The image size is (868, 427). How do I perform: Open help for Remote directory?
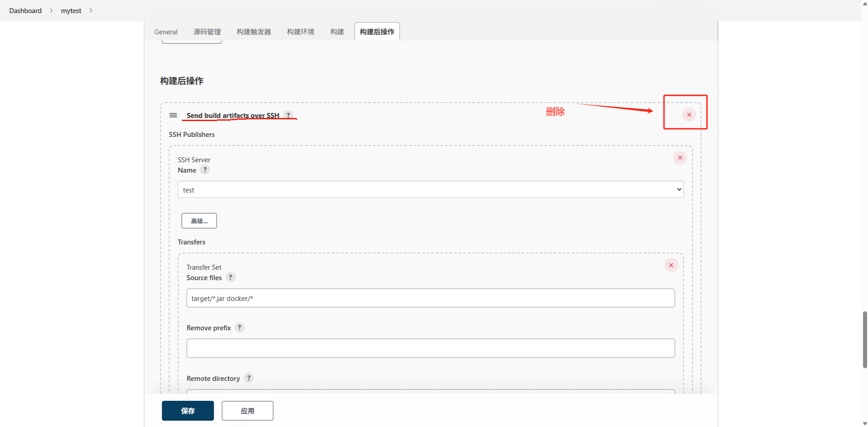pos(249,378)
